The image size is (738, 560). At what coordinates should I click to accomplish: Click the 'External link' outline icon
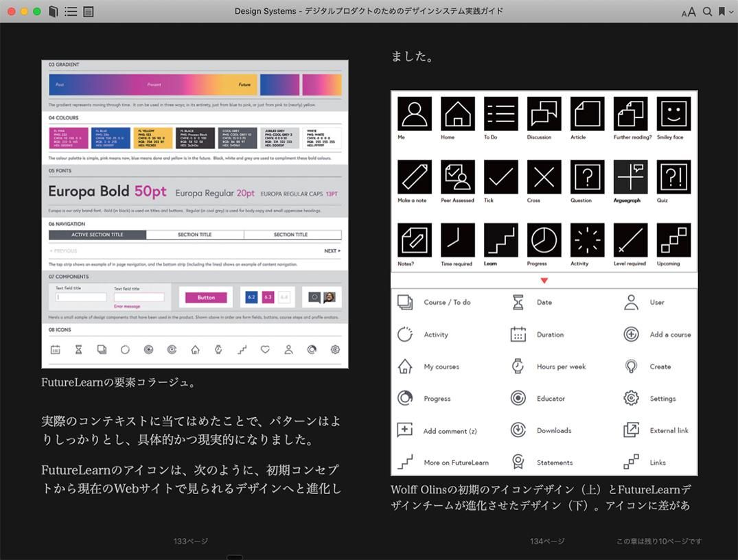point(631,430)
